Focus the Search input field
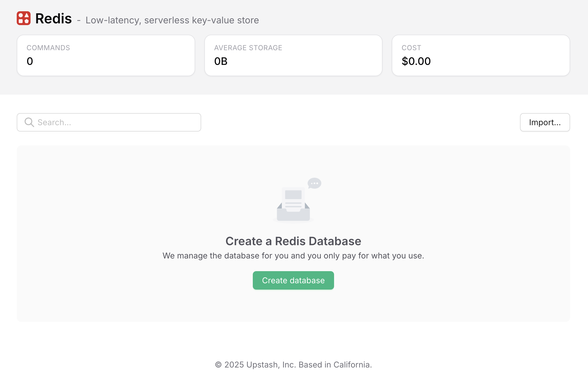This screenshot has width=588, height=390. click(x=115, y=122)
